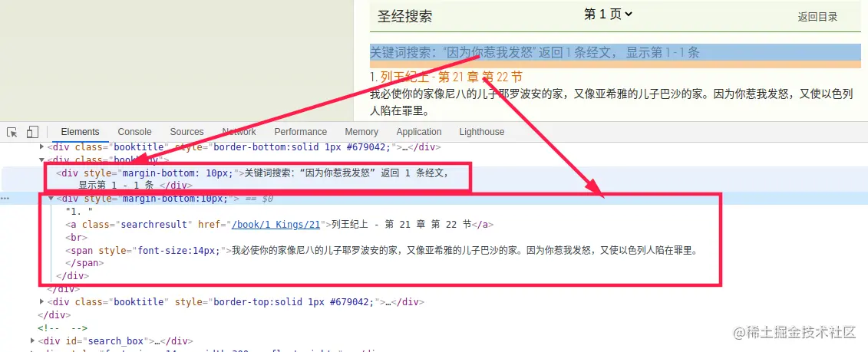
Task: Switch to the Lighthouse tab
Action: (x=482, y=132)
